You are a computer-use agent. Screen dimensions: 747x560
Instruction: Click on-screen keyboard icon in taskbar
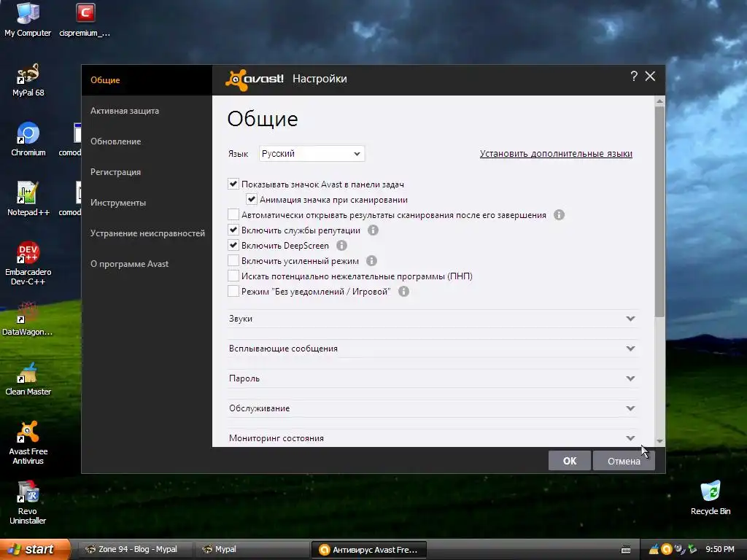pos(626,550)
